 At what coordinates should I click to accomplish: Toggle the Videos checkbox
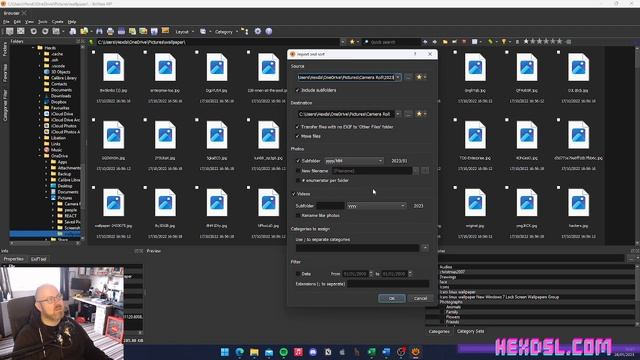293,194
